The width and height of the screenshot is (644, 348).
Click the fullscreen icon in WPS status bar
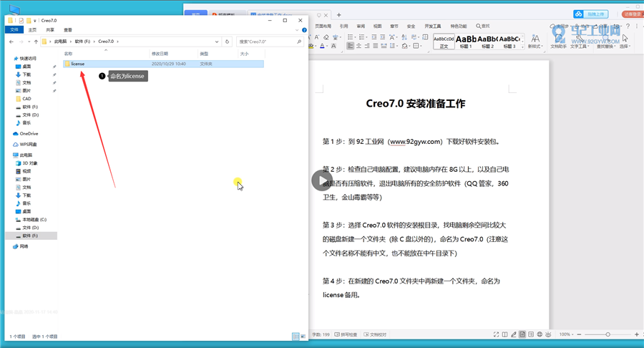click(496, 334)
